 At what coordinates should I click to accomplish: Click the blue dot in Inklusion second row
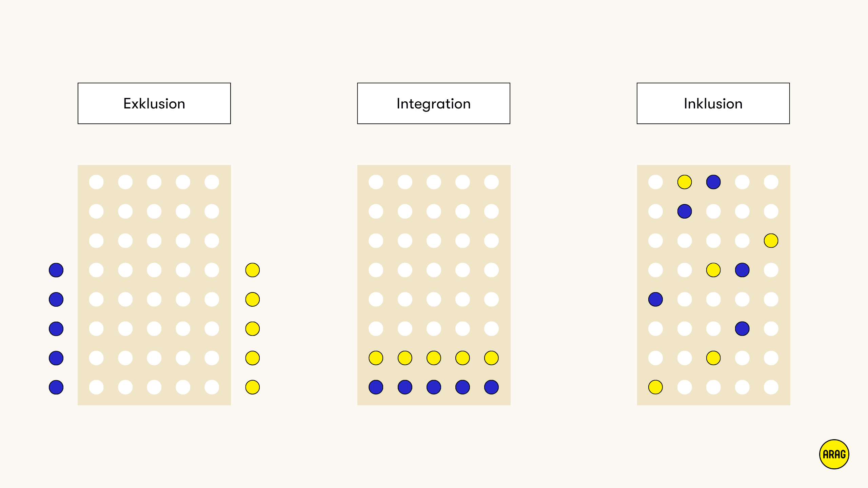(x=685, y=211)
